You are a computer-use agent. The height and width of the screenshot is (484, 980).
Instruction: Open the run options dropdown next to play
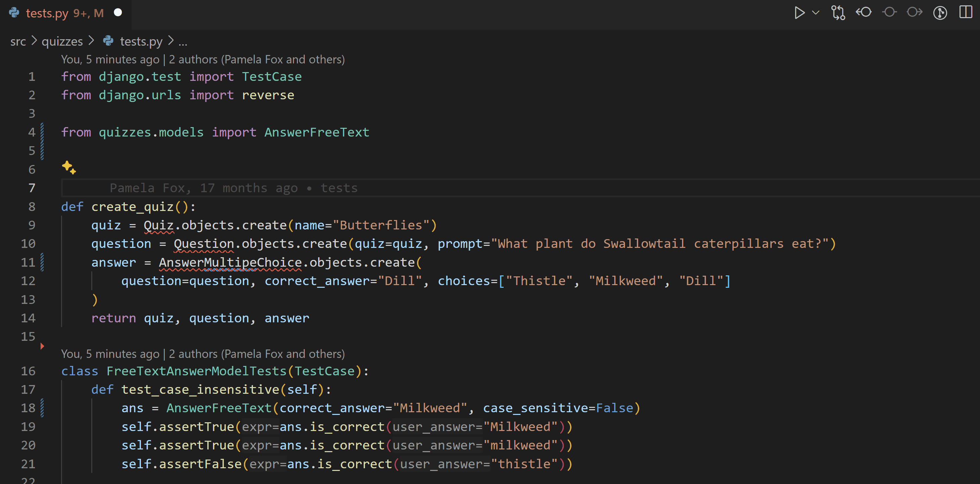[x=815, y=12]
